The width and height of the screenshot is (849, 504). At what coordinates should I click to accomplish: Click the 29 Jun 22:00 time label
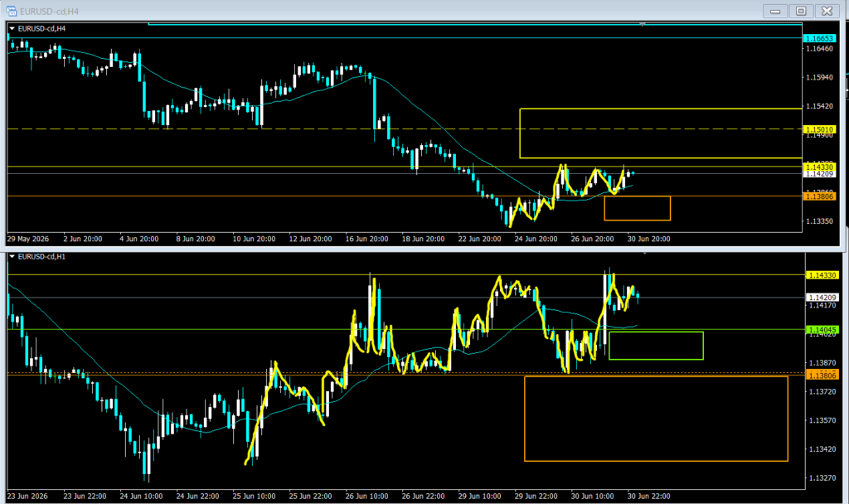click(x=536, y=496)
